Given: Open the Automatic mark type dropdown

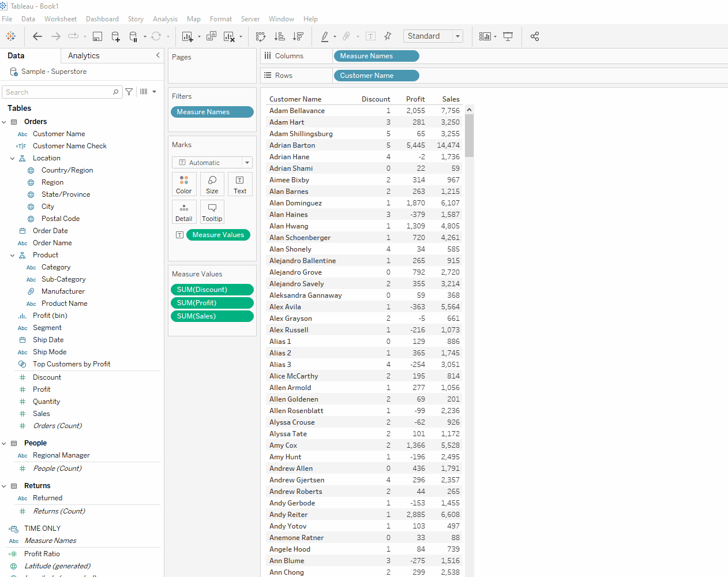Looking at the screenshot, I should pos(212,163).
